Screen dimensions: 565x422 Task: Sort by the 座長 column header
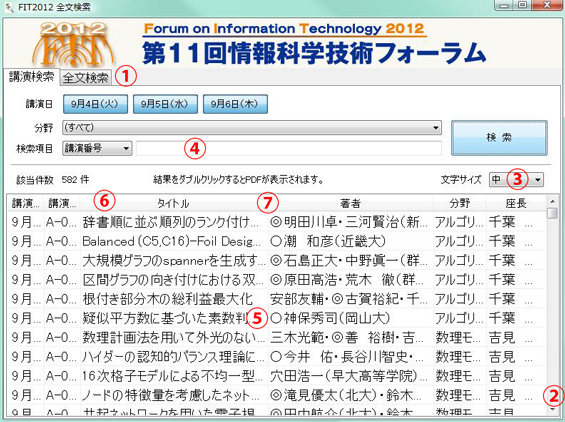(x=516, y=203)
